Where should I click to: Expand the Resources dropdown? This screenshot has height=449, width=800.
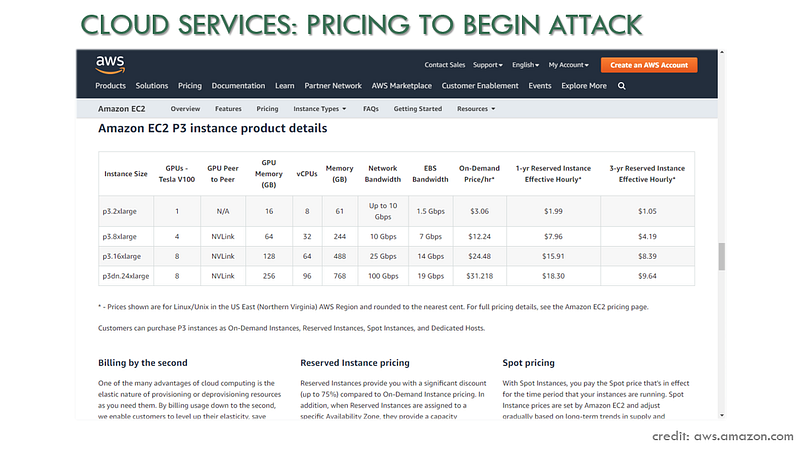476,109
